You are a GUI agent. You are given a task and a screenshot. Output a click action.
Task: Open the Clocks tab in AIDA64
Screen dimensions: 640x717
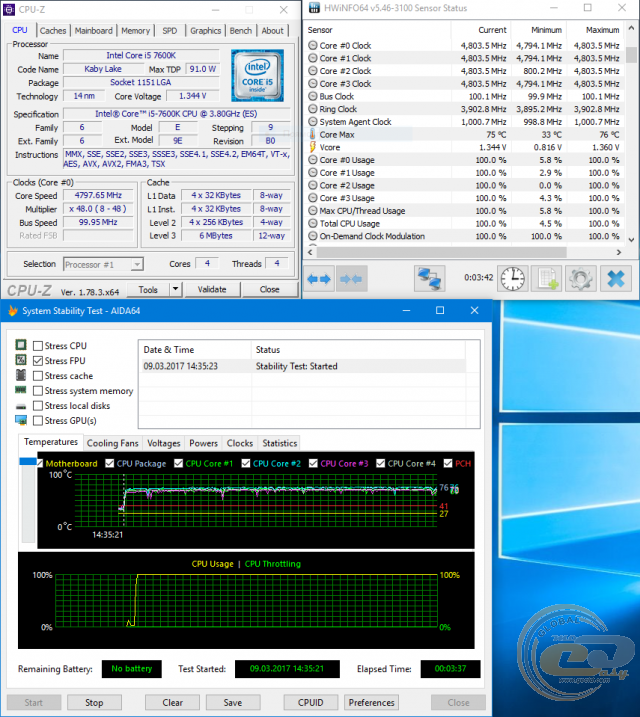coord(240,443)
